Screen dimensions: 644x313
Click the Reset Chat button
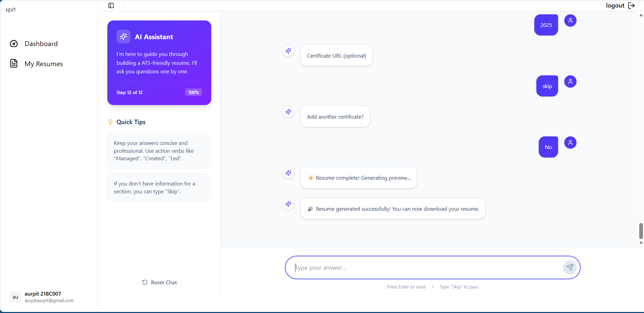pos(159,282)
